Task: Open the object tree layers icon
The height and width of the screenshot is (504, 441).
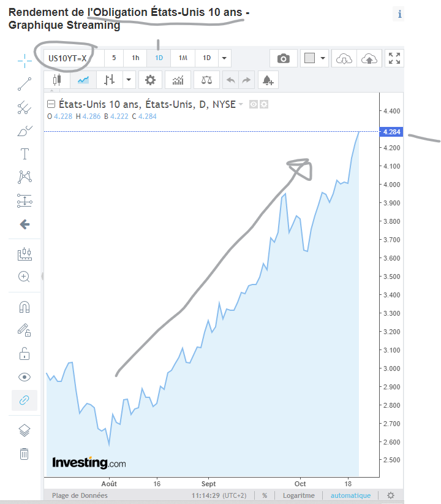Action: pos(24,430)
